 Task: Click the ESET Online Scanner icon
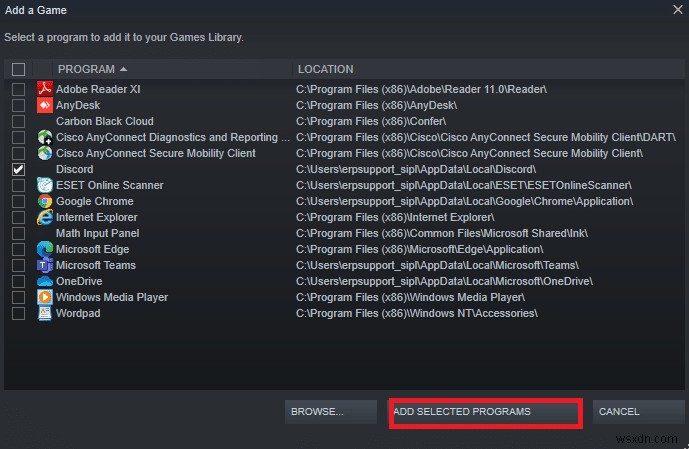[45, 185]
